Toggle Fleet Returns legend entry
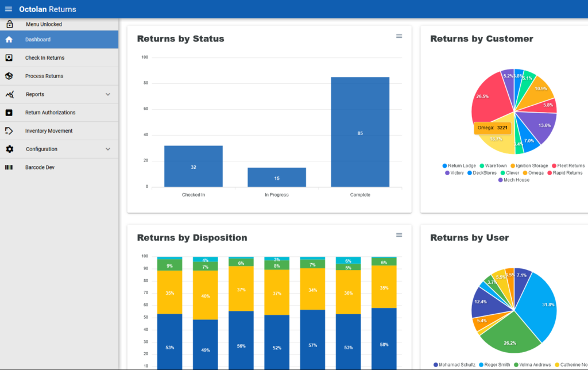The height and width of the screenshot is (370, 588). pyautogui.click(x=568, y=165)
